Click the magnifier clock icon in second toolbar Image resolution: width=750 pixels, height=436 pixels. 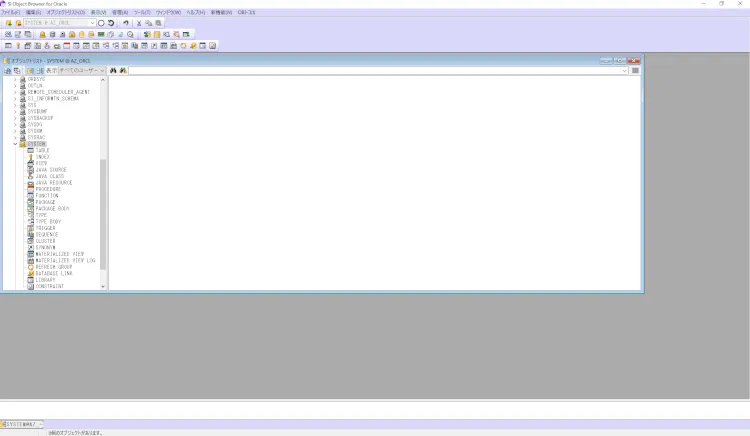click(130, 34)
